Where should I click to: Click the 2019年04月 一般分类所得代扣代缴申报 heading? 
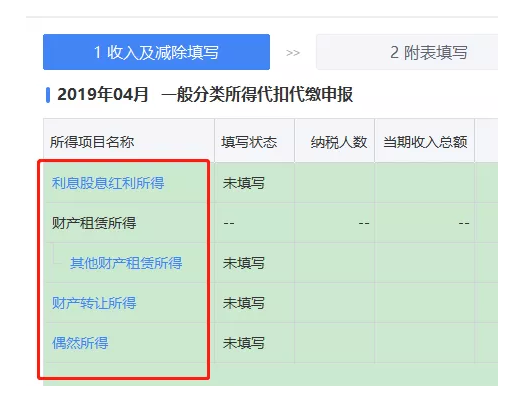pos(205,94)
